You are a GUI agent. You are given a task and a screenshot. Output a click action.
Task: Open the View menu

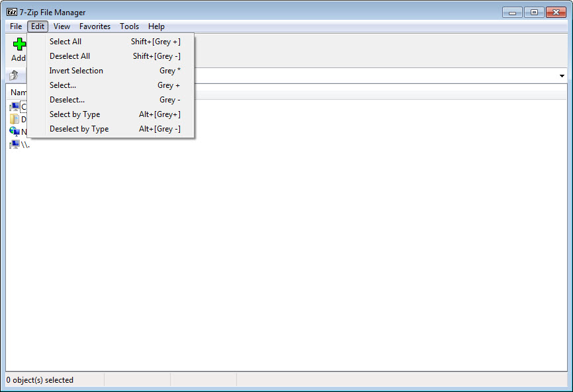[x=62, y=26]
